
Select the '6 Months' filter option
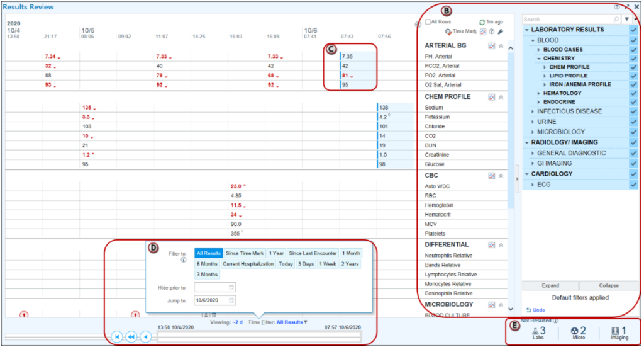[207, 264]
